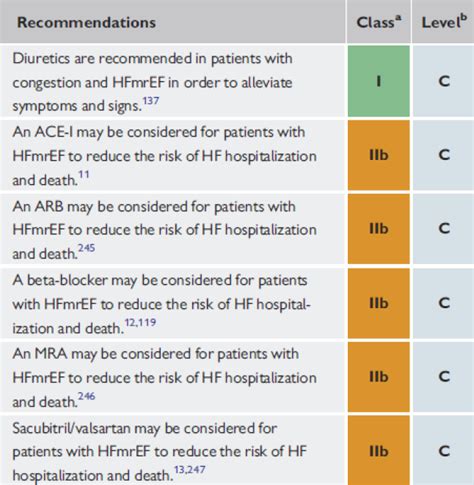Click orange IIb cell for ARB

pos(379,229)
